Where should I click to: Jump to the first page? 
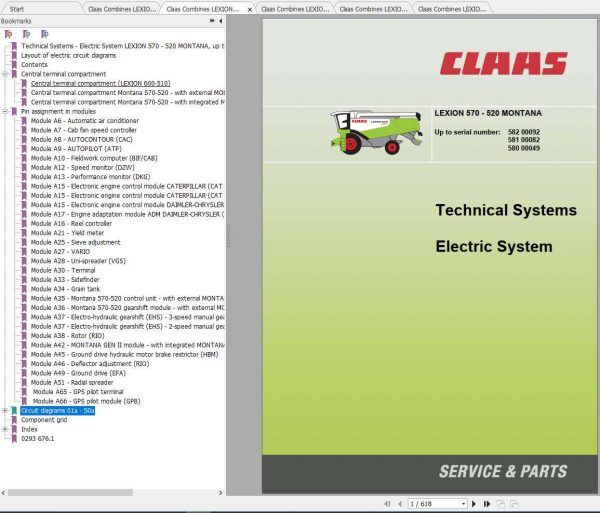[387, 504]
